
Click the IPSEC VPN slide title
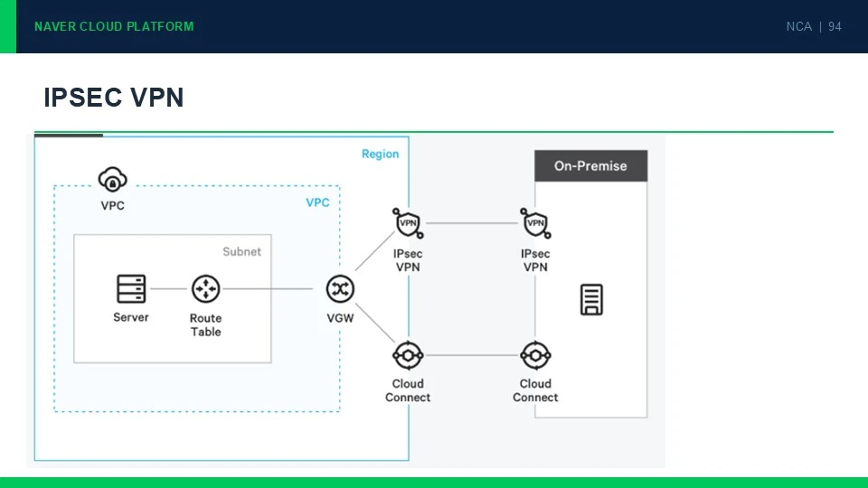(x=114, y=98)
